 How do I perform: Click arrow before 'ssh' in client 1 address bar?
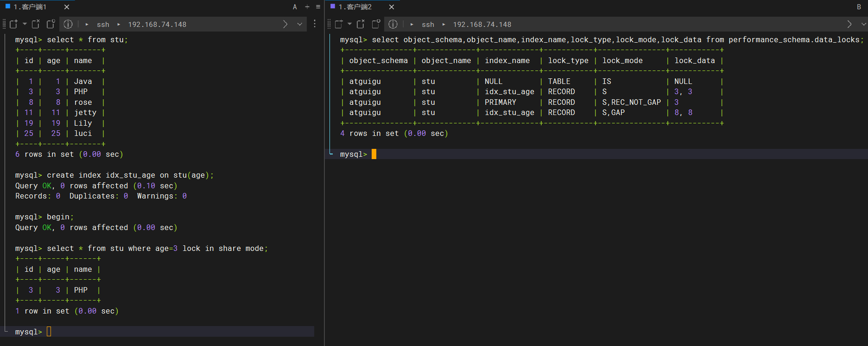click(x=87, y=24)
